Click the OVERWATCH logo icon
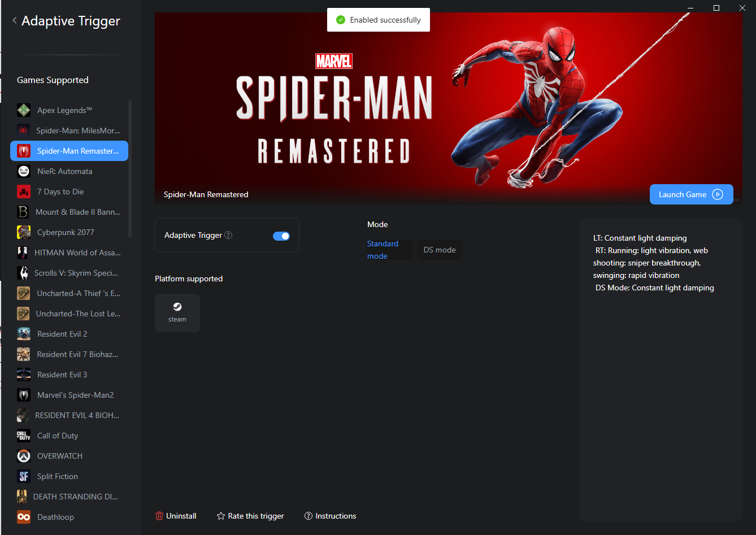756x535 pixels. click(x=24, y=456)
